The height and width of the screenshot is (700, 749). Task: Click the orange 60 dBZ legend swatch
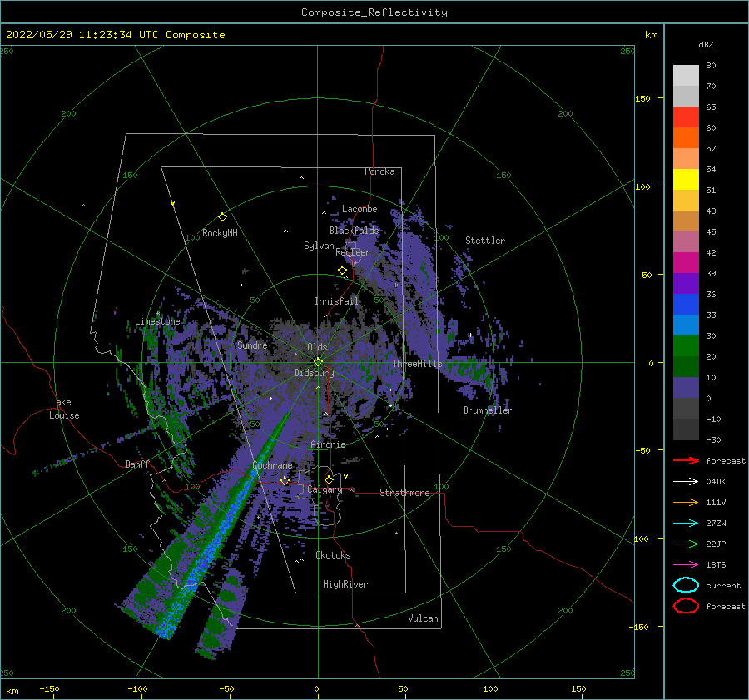(686, 137)
